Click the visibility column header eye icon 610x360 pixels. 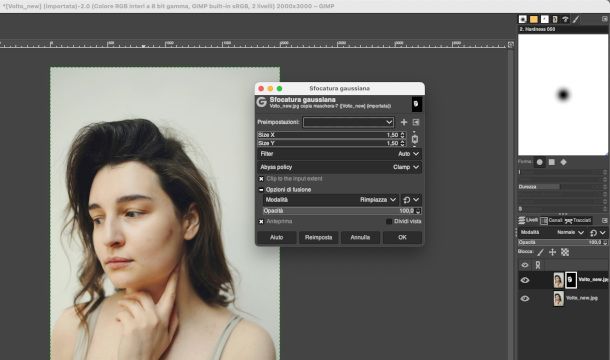[x=525, y=265]
